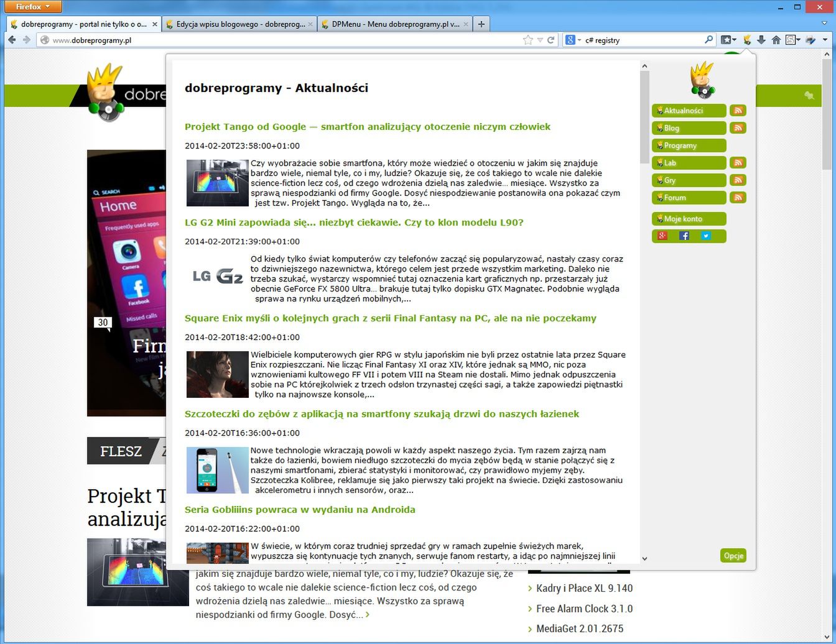Screen dimensions: 836x644
Task: Open the bookmarks star-list toolbar icon
Action: click(x=725, y=40)
